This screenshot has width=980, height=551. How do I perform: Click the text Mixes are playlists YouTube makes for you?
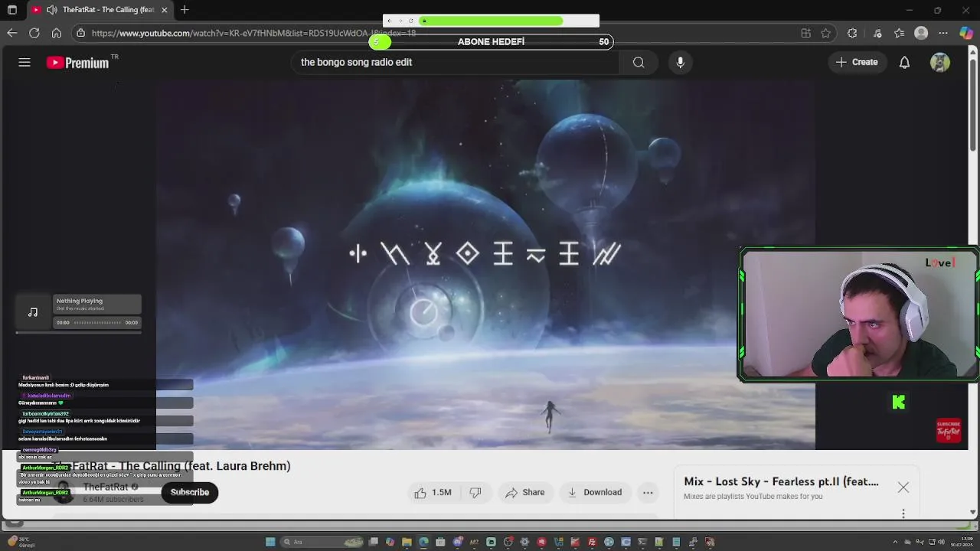coord(753,496)
